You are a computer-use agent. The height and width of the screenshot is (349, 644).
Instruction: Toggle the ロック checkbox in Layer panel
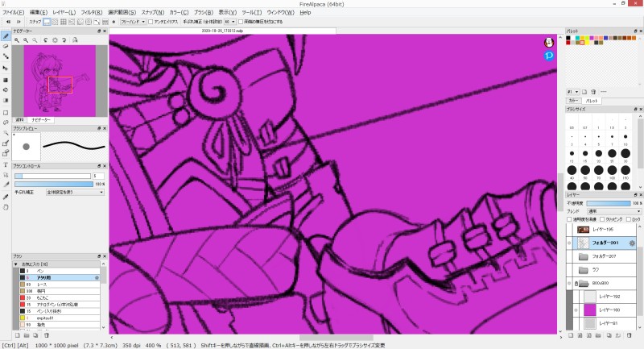click(629, 219)
